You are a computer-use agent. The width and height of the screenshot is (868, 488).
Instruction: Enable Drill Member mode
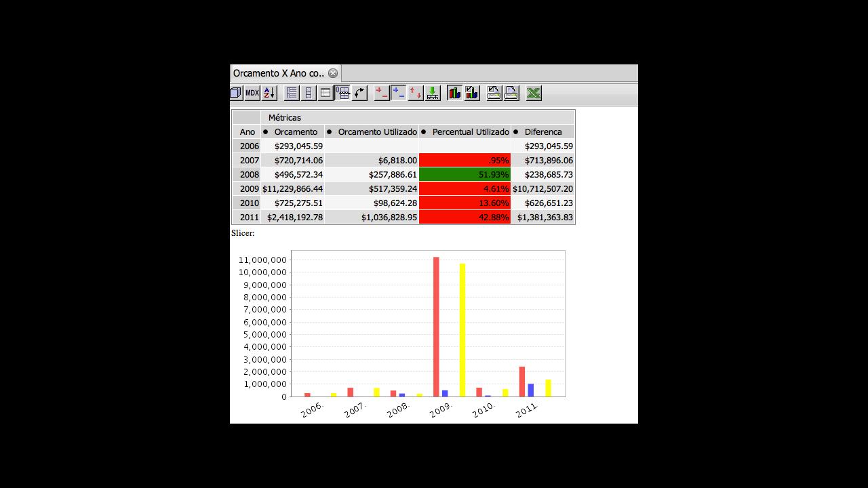[x=382, y=93]
